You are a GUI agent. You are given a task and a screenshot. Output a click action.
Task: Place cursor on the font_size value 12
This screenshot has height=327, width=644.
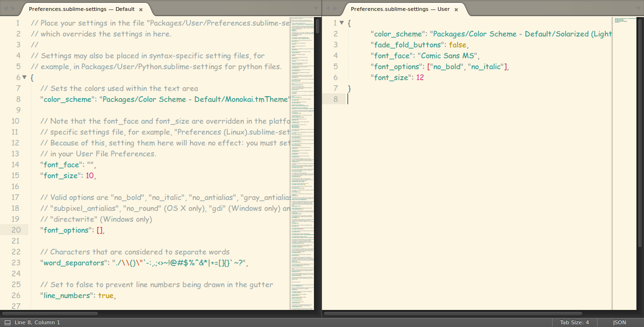pyautogui.click(x=419, y=77)
